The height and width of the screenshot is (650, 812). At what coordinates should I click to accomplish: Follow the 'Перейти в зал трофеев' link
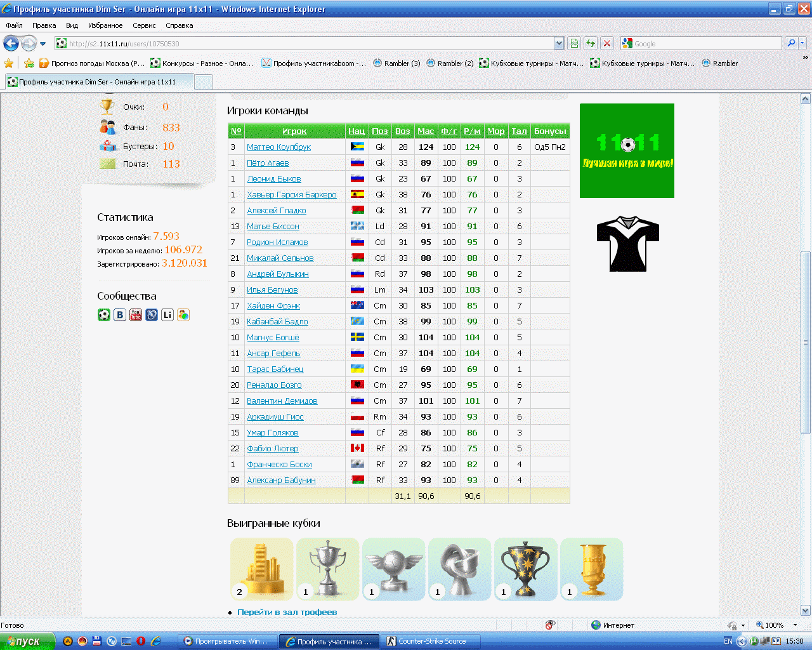[x=287, y=613]
